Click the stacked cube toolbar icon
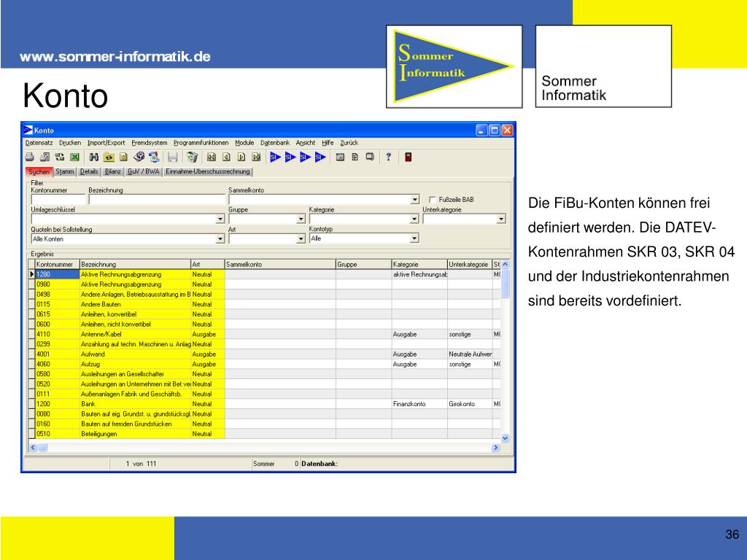Screen dimensions: 747x560 (139, 157)
